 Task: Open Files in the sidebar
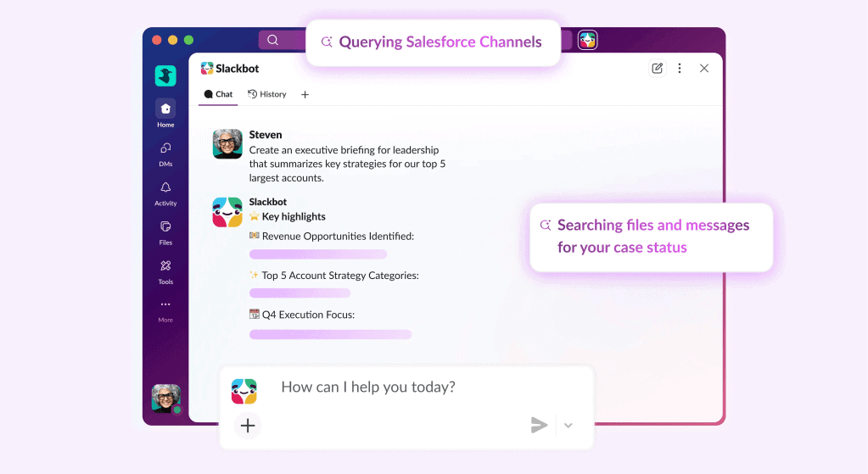coord(165,233)
